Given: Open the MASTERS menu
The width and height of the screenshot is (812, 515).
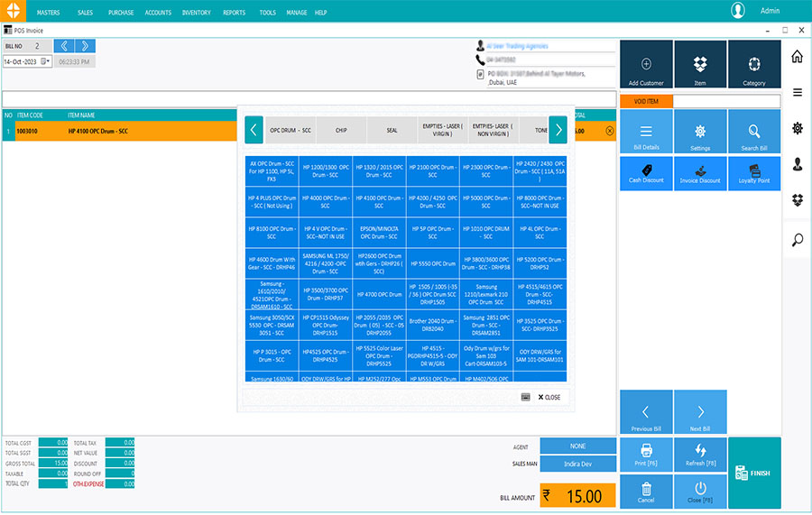Looking at the screenshot, I should pyautogui.click(x=48, y=13).
